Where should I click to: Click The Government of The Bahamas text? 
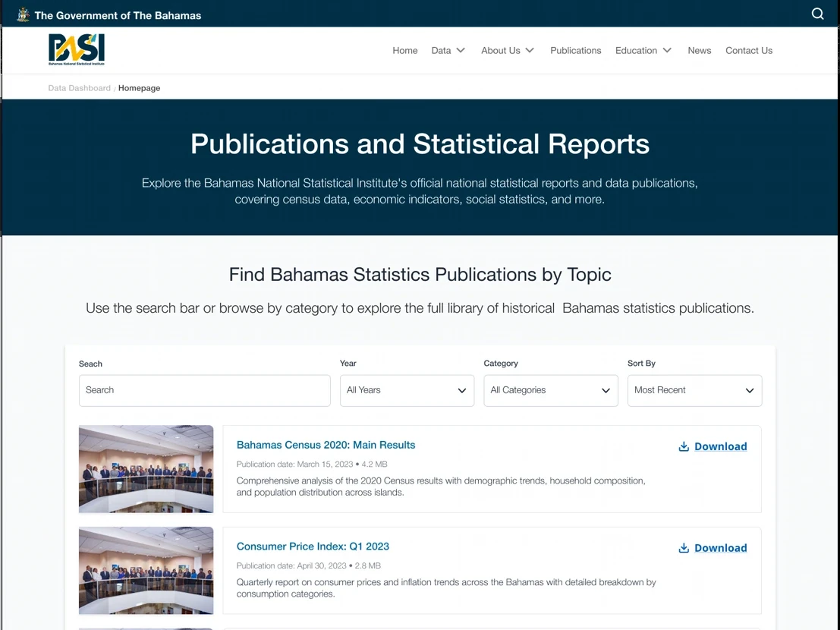point(118,15)
